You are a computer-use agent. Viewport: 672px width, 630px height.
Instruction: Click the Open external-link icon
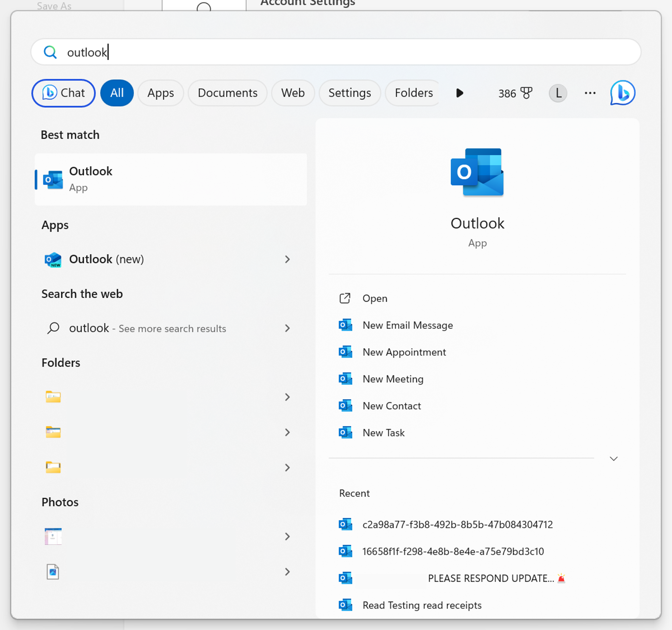click(345, 298)
